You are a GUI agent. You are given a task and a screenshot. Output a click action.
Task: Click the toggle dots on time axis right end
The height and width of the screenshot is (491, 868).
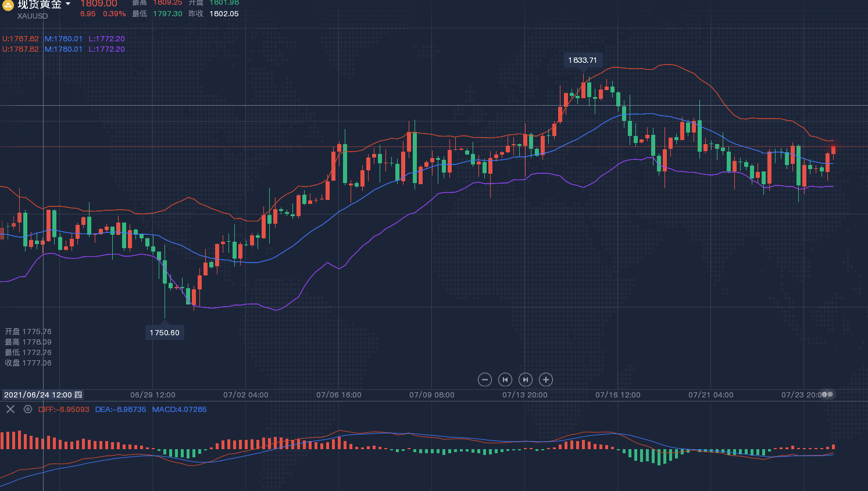(x=827, y=394)
